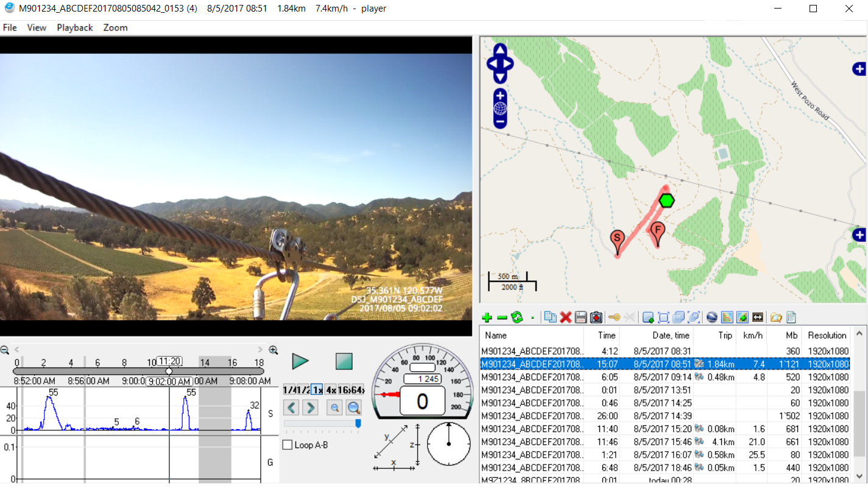
Task: Sort the list by Resolution column
Action: coord(827,335)
